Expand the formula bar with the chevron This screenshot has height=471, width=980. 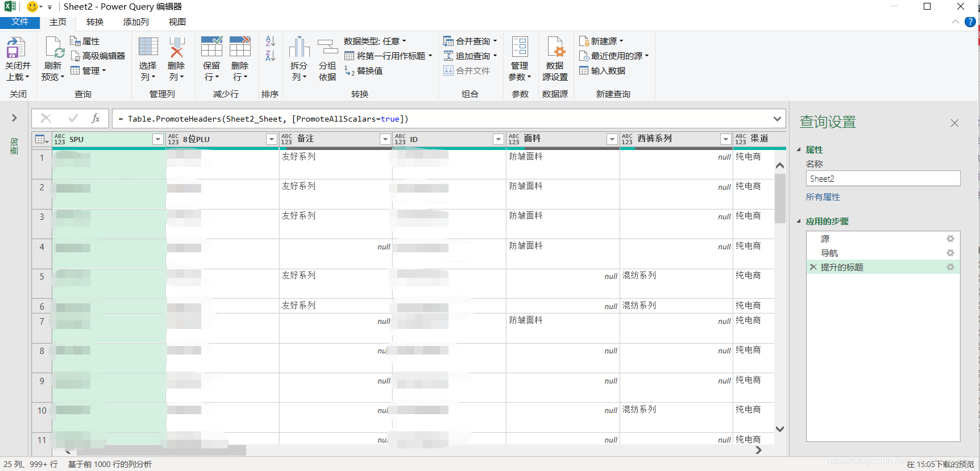click(777, 119)
